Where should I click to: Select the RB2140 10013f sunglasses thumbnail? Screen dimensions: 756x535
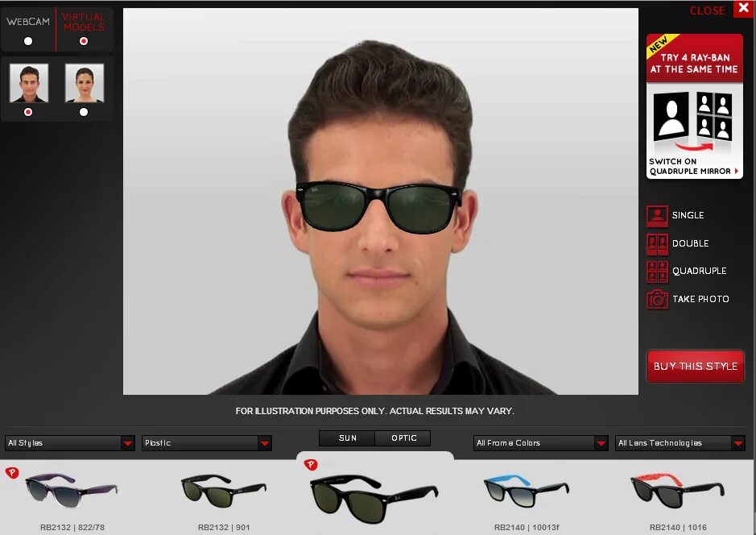point(524,490)
